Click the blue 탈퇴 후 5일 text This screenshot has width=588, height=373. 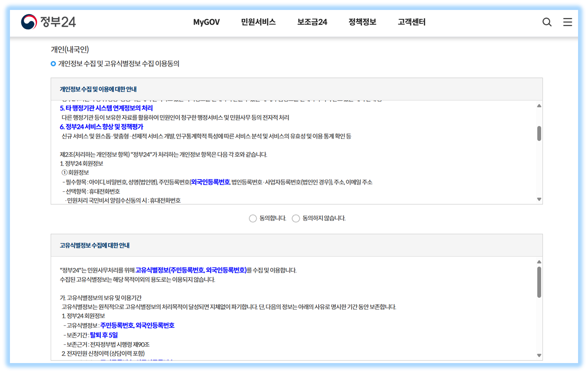[x=104, y=335]
